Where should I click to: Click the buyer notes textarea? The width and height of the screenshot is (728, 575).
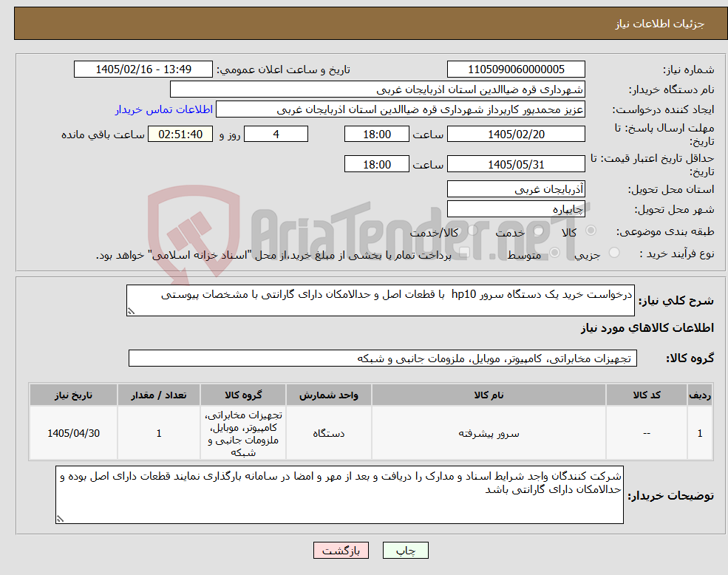[339, 495]
